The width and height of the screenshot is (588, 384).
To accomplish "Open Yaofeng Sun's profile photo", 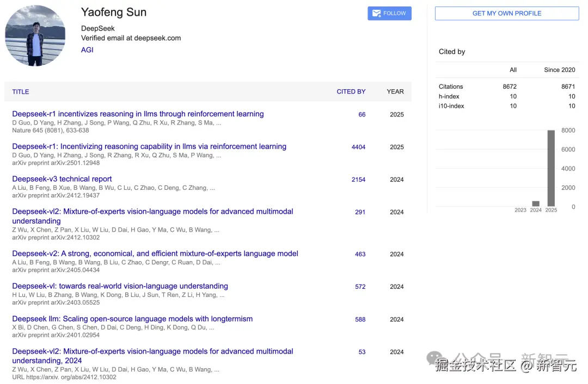I will point(35,36).
